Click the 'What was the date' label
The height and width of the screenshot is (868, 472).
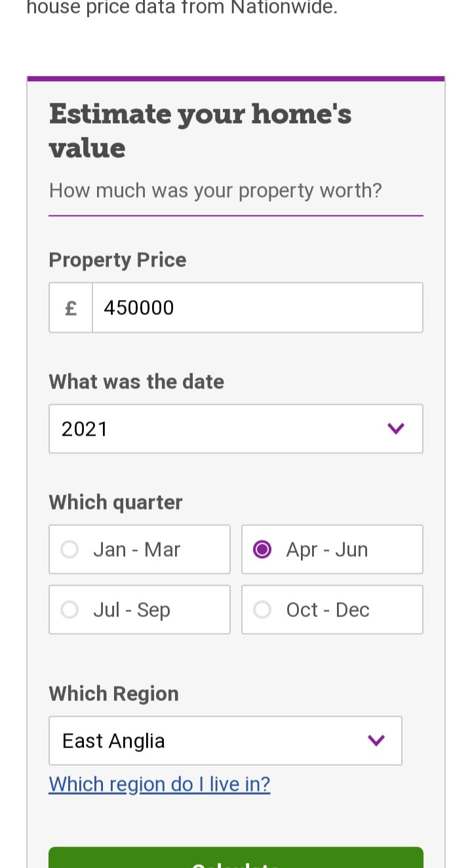(x=136, y=381)
